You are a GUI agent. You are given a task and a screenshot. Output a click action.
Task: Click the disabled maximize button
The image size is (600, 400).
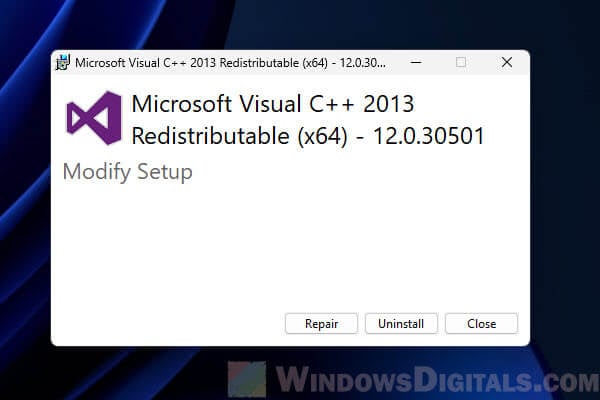point(461,62)
